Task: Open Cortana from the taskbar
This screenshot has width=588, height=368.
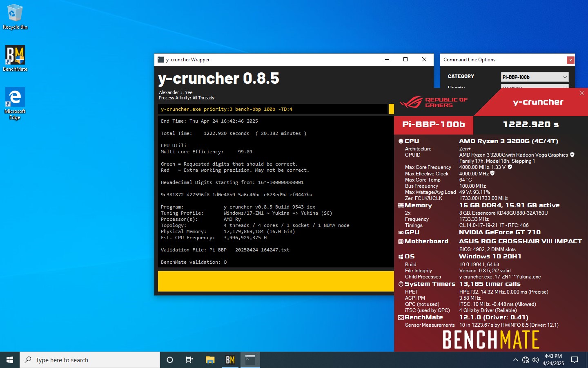Action: [x=170, y=360]
